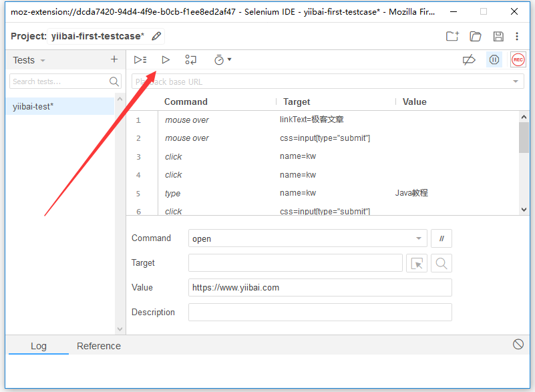Open the test execution speed control
The image size is (535, 392).
(222, 59)
